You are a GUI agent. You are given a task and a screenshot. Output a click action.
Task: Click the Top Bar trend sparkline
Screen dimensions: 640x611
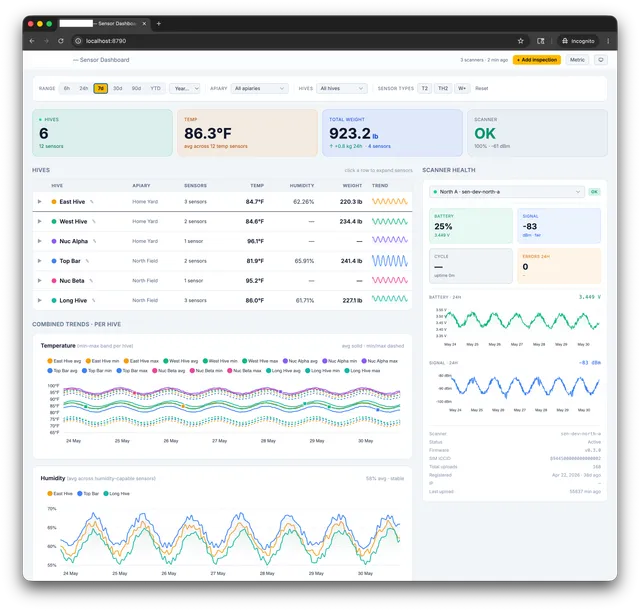(x=389, y=261)
